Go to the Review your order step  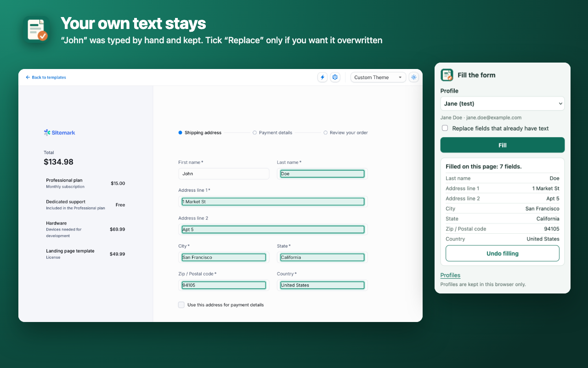[x=345, y=132]
